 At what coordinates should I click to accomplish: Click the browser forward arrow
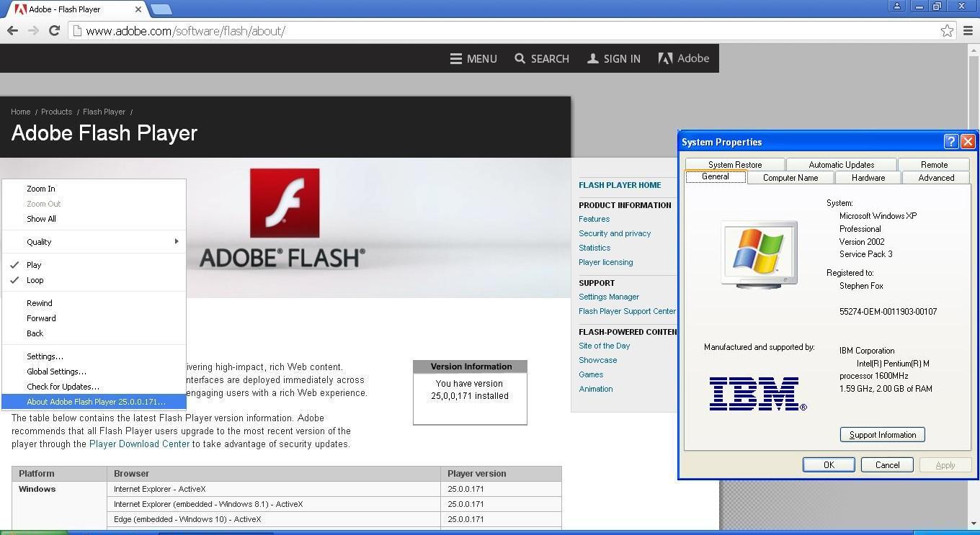click(33, 30)
